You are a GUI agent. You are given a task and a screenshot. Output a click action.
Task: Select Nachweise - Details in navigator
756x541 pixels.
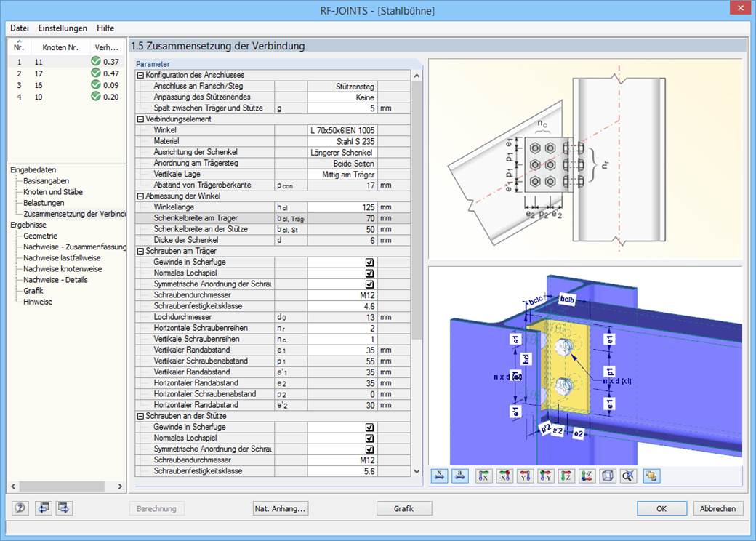tap(55, 280)
